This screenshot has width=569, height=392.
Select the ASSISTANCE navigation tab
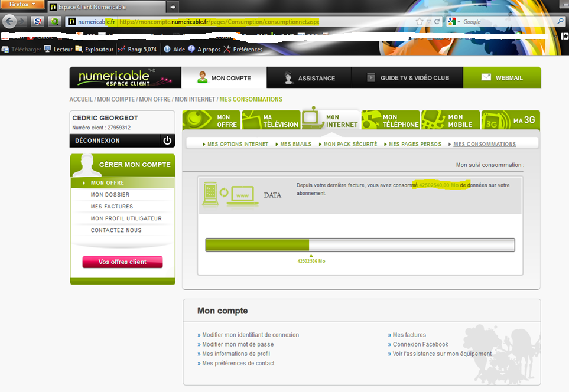pos(309,77)
